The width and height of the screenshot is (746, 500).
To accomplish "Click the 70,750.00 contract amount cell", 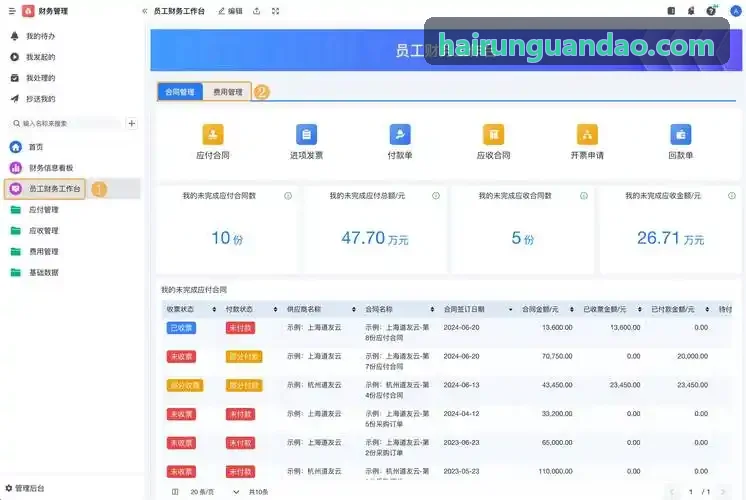I will [x=557, y=356].
